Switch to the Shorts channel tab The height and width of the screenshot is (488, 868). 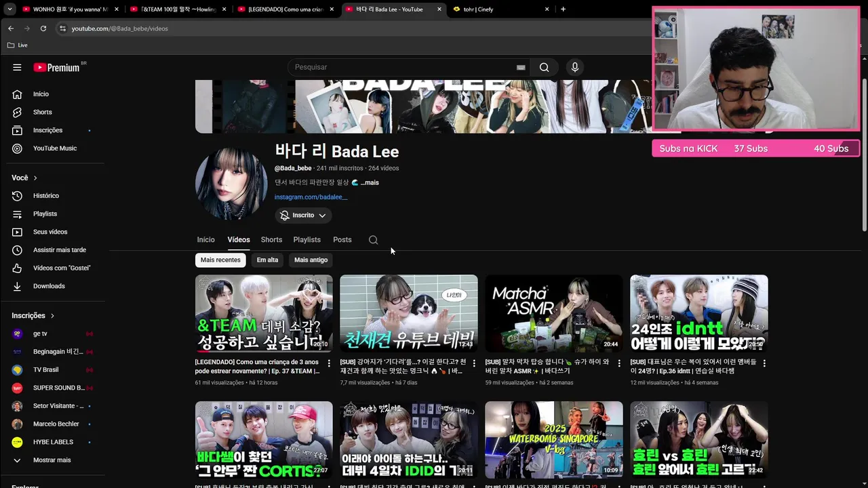tap(271, 240)
